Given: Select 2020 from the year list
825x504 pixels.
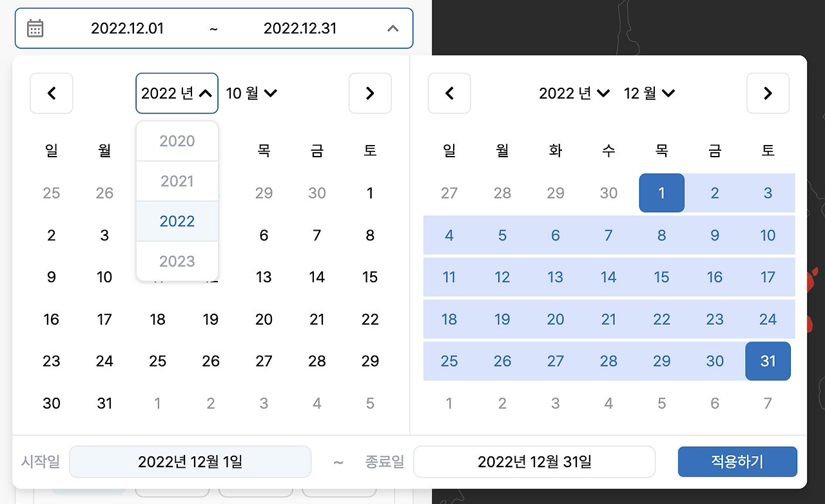Looking at the screenshot, I should coord(177,141).
